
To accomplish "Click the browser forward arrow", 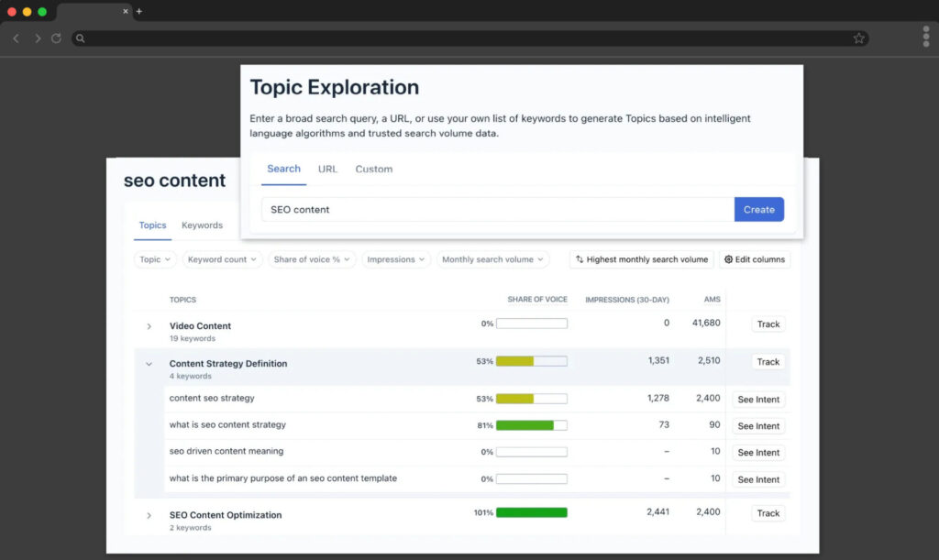I will point(37,38).
